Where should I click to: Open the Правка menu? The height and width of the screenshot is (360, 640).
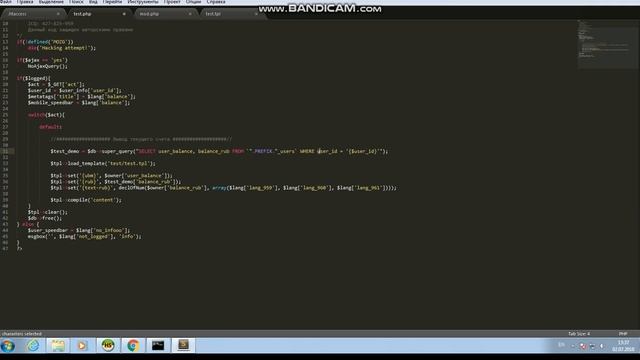[25, 2]
